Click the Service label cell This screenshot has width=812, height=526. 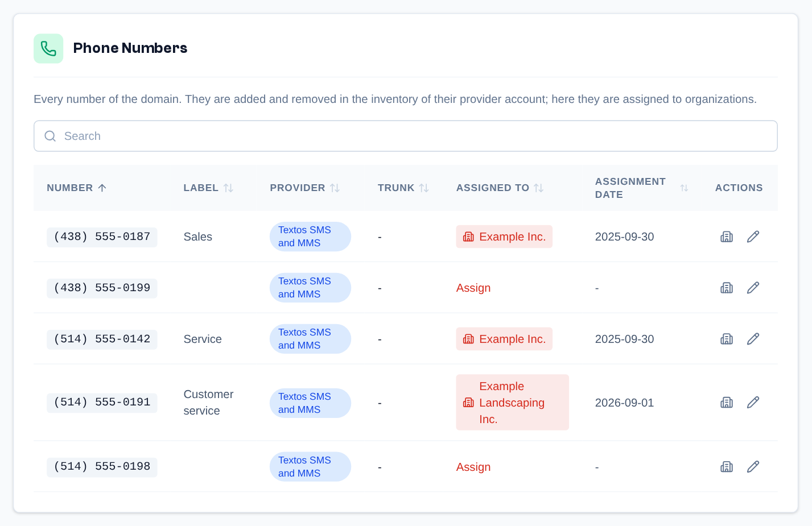point(203,339)
